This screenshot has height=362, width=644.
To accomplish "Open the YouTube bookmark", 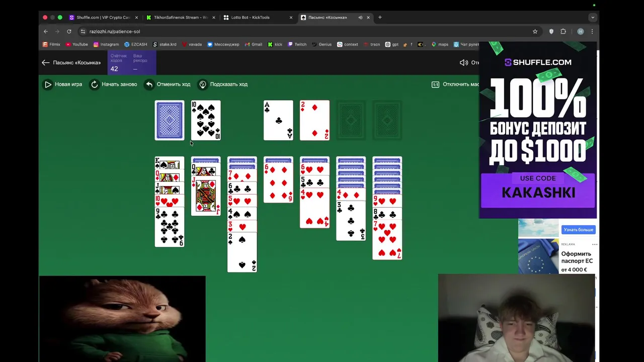I will pos(76,44).
